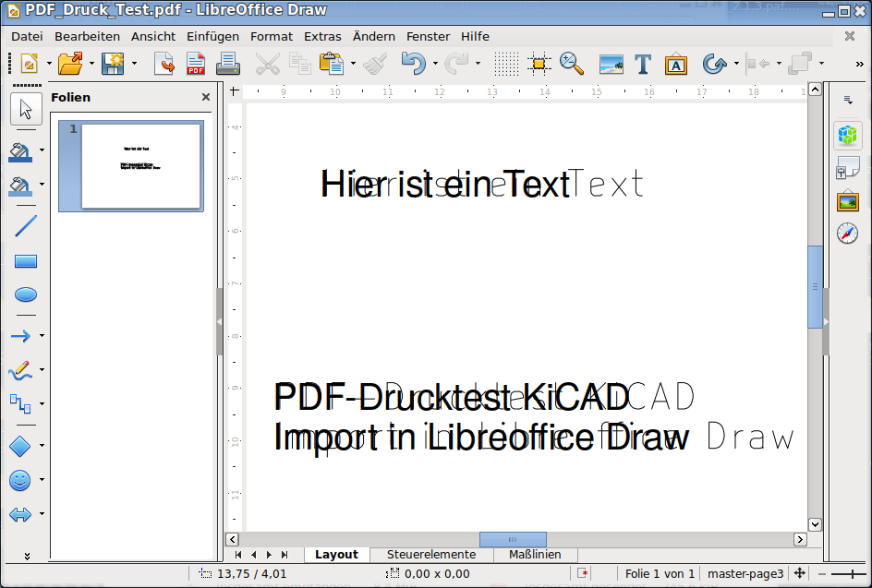Expand the Save dropdown arrow
Viewport: 872px width, 588px height.
pyautogui.click(x=134, y=64)
